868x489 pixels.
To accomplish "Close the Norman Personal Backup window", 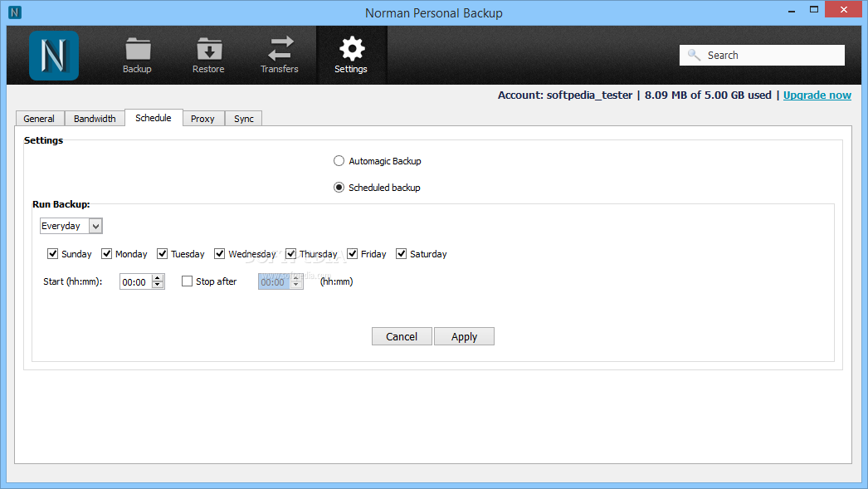I will 844,9.
